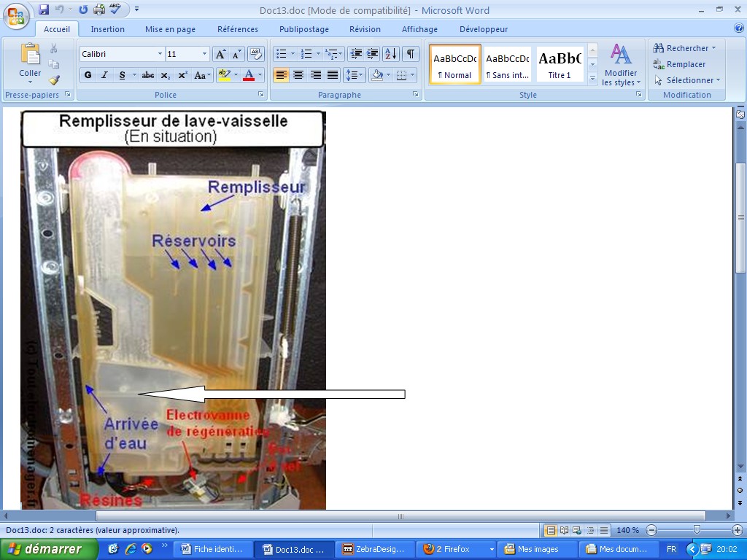Click the Internet Explorer quick launch icon
This screenshot has width=747, height=560.
131,548
